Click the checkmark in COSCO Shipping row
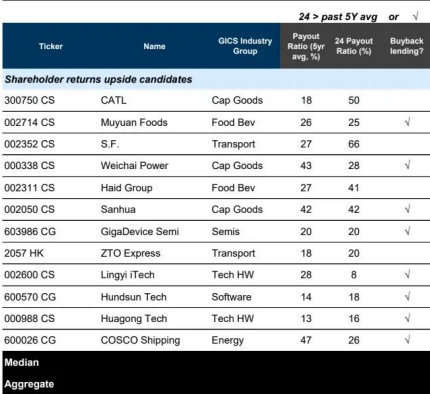 click(x=407, y=340)
